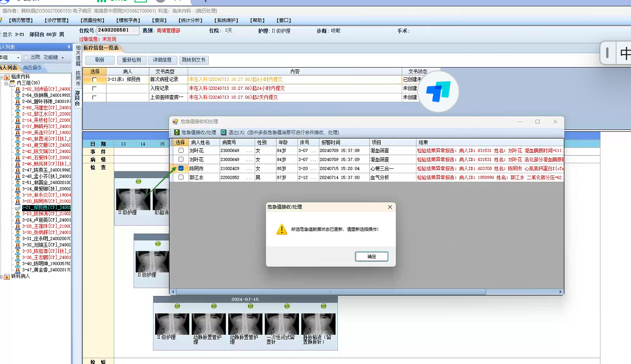Switch to the 病历操作 tab
Image resolution: width=631 pixels, height=364 pixels.
tap(32, 68)
